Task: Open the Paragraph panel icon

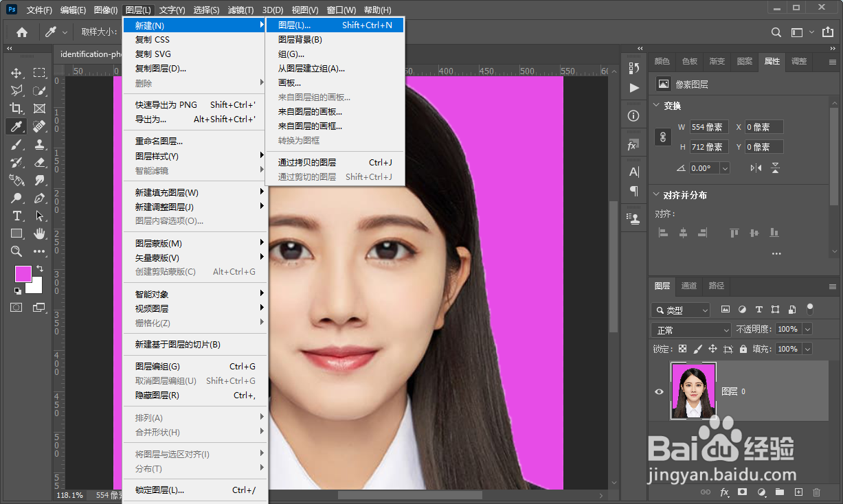Action: pos(633,191)
